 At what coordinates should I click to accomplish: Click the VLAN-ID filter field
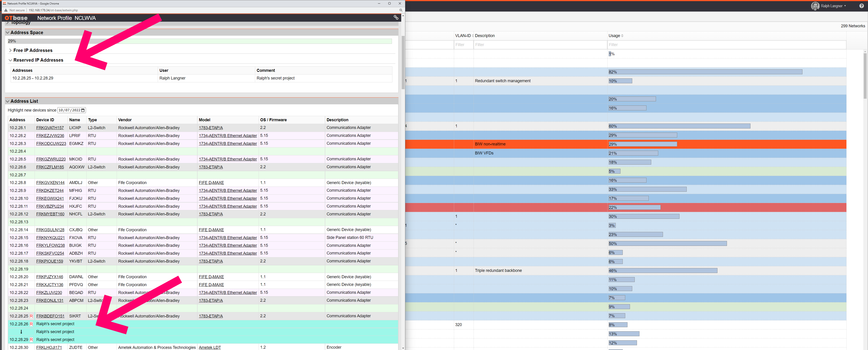(463, 45)
